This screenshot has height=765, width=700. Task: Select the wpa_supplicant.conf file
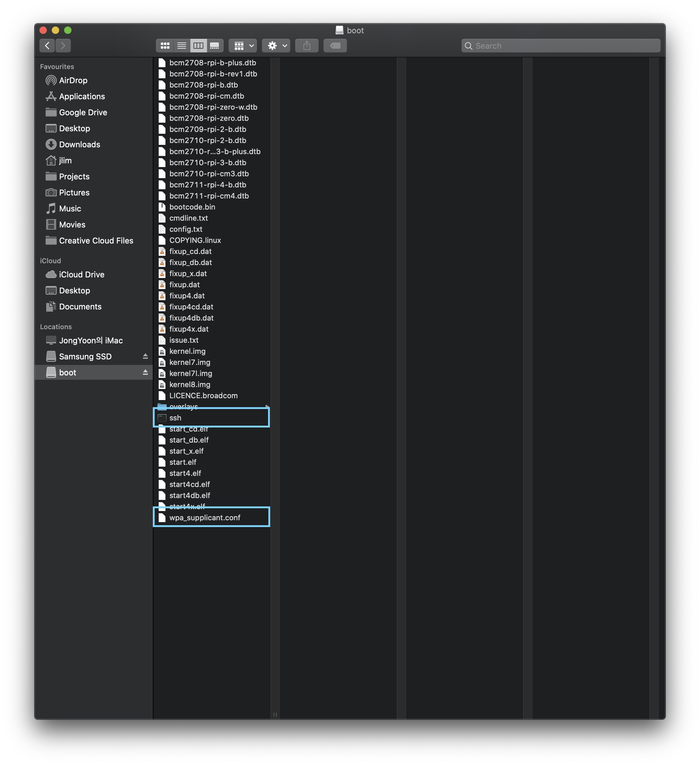click(x=205, y=517)
